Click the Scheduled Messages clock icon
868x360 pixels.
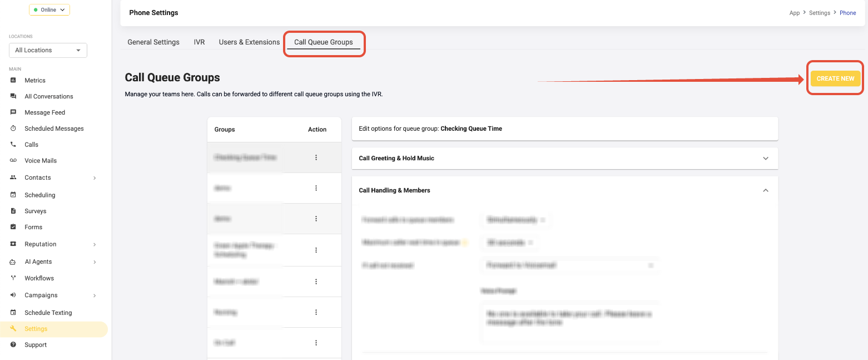[13, 129]
